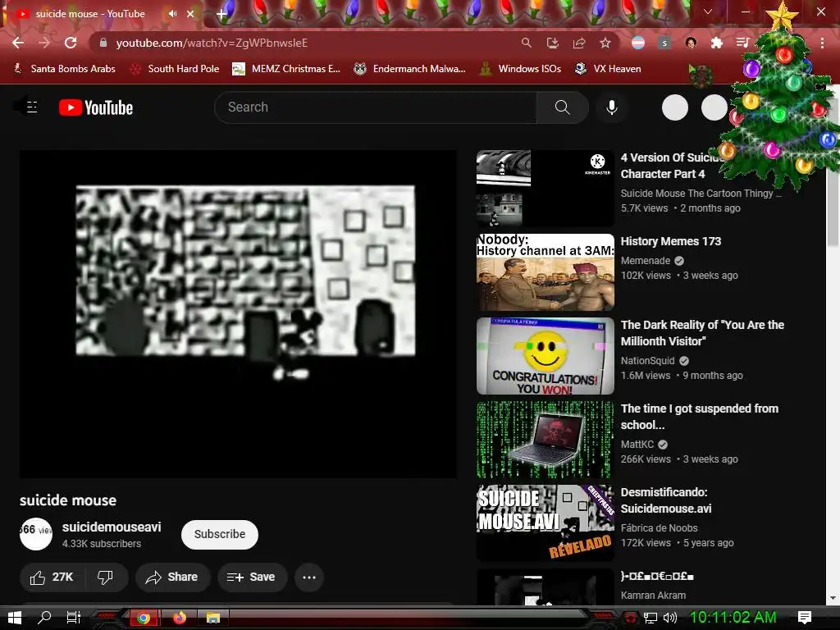
Task: Like the video with thumbs up
Action: [52, 577]
